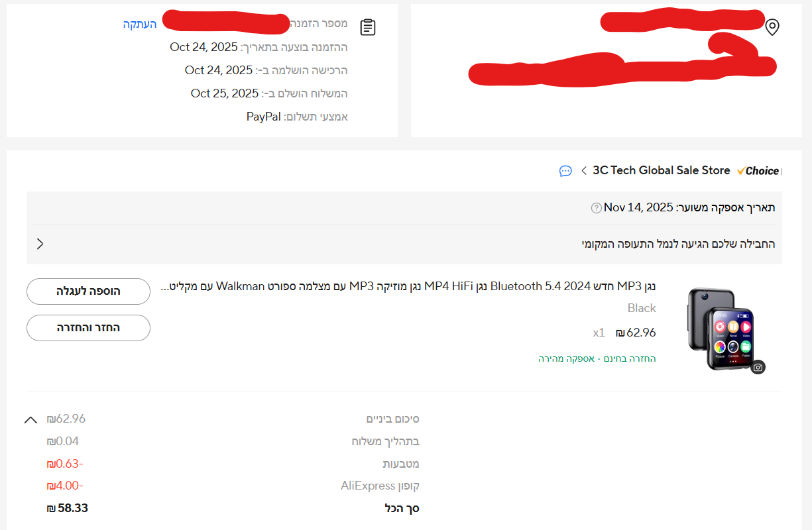Click the blue chat message icon
This screenshot has width=812, height=530.
point(565,171)
